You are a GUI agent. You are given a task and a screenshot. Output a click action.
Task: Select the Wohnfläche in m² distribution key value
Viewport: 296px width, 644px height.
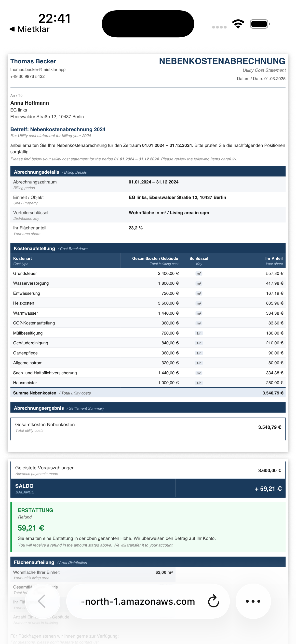click(x=169, y=212)
